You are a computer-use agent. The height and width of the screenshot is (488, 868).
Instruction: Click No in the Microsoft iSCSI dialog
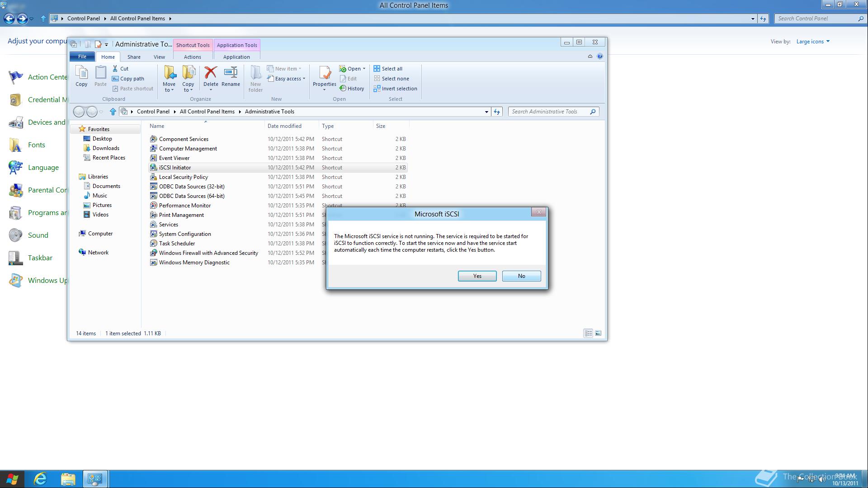pyautogui.click(x=522, y=276)
